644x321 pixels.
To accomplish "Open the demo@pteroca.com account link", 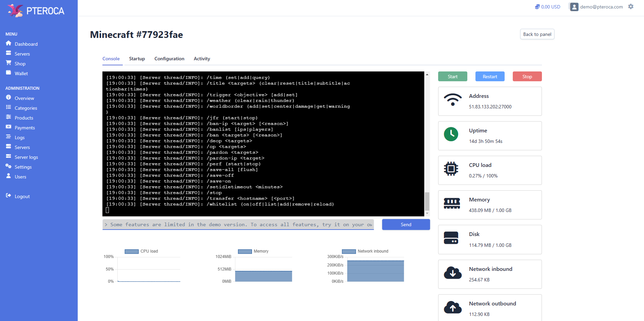I will [601, 7].
